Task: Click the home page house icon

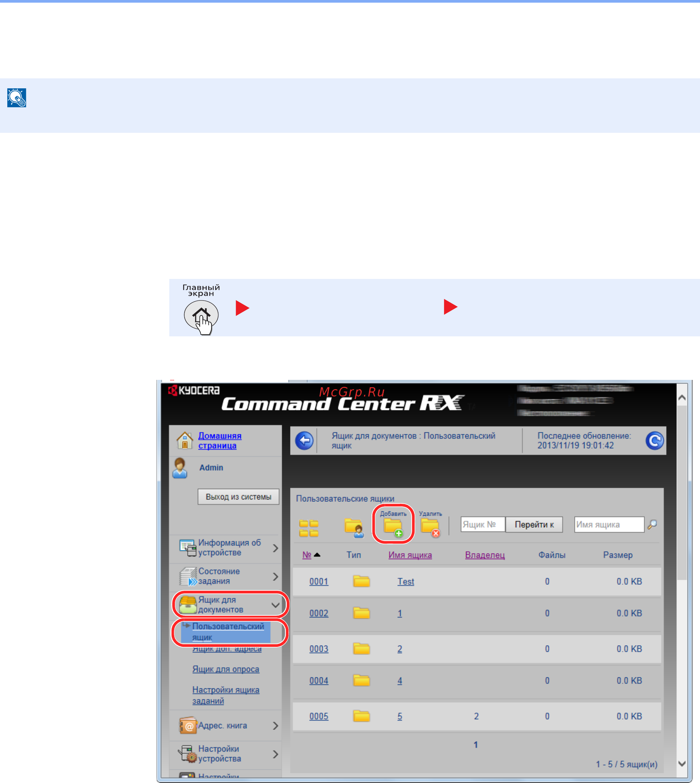Action: point(185,440)
